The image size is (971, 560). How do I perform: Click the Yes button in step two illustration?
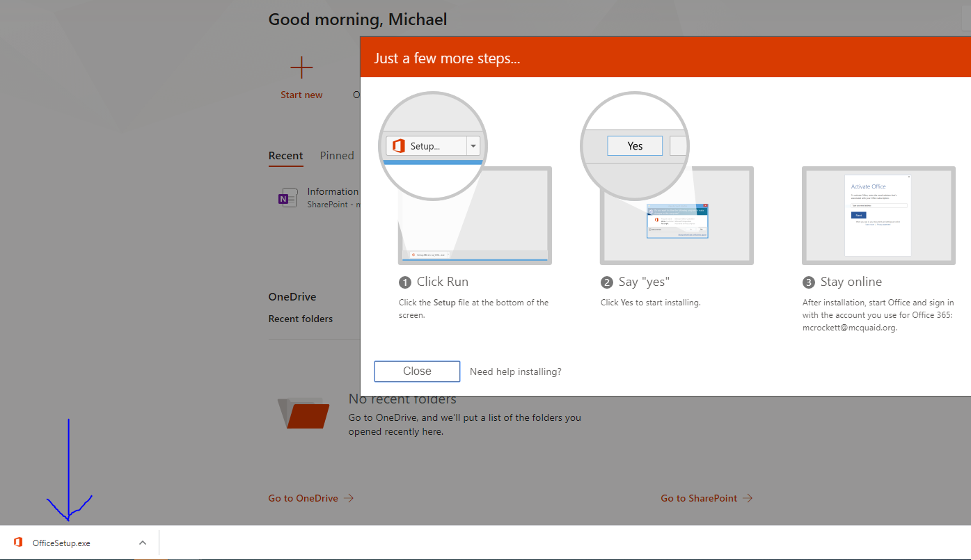[635, 146]
